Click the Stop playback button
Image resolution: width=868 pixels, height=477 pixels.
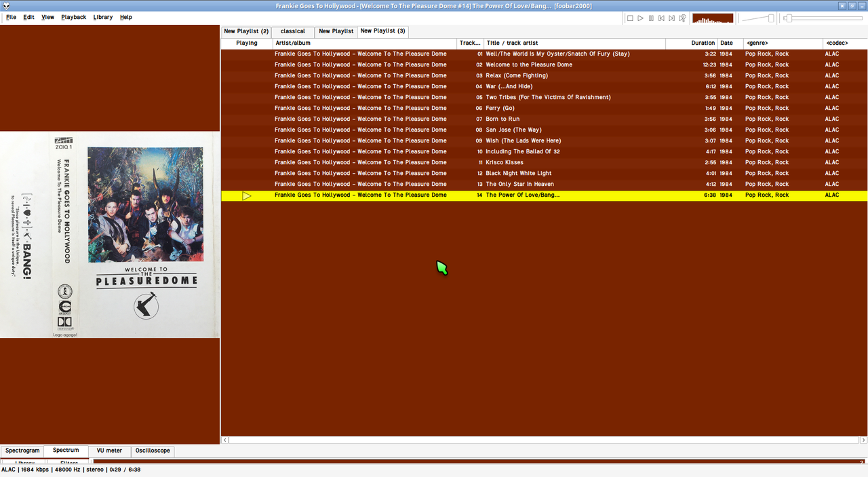[x=630, y=18]
